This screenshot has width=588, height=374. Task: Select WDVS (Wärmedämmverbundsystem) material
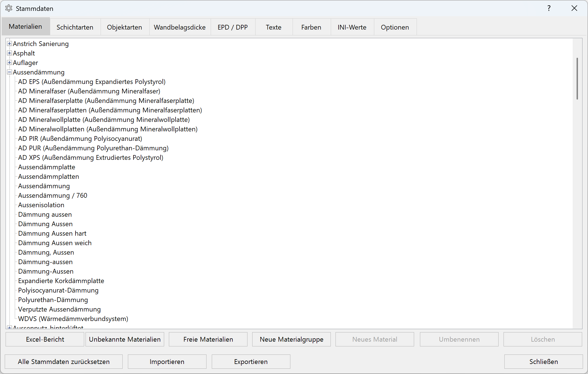point(73,319)
